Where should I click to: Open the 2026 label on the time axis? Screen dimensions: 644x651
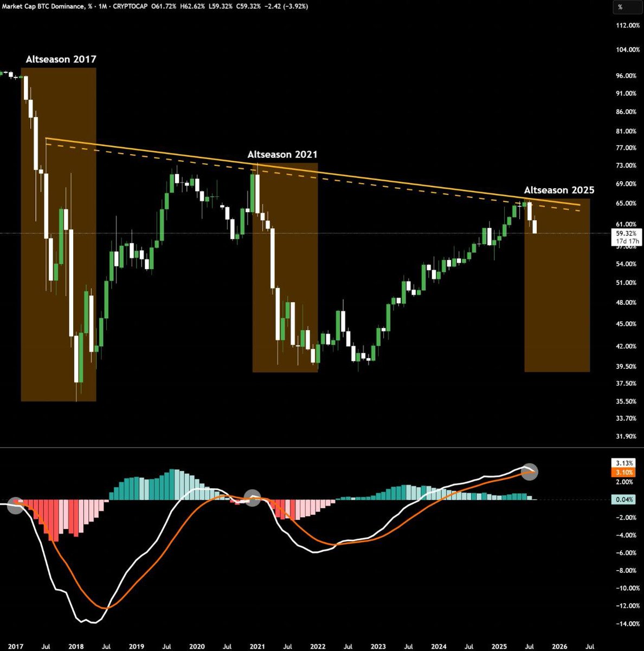click(x=559, y=646)
